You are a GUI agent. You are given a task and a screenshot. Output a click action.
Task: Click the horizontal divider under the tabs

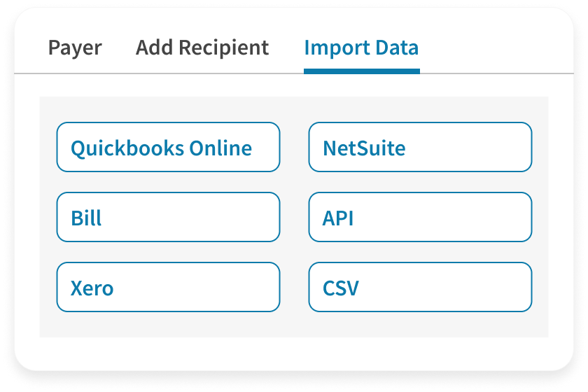pos(175,73)
